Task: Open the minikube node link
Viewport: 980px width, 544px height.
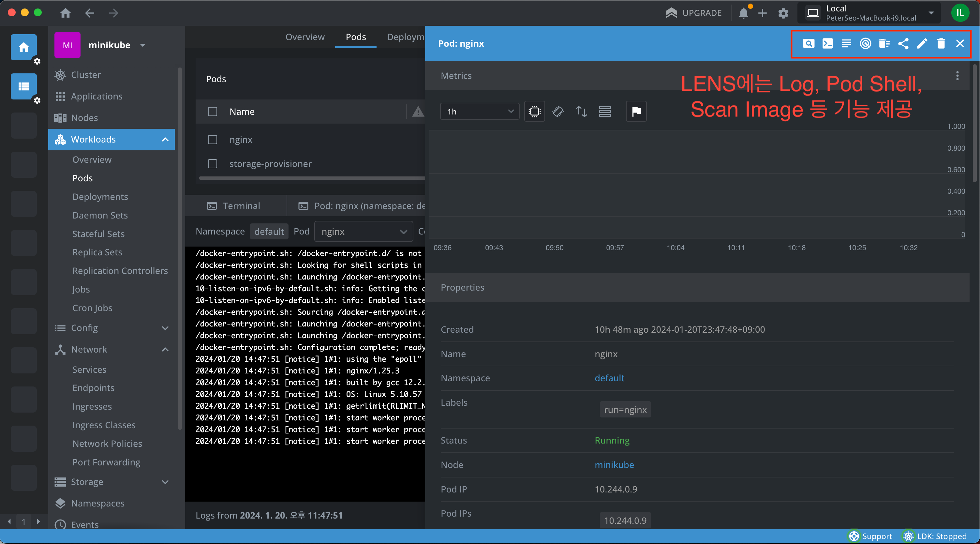Action: [x=614, y=465]
